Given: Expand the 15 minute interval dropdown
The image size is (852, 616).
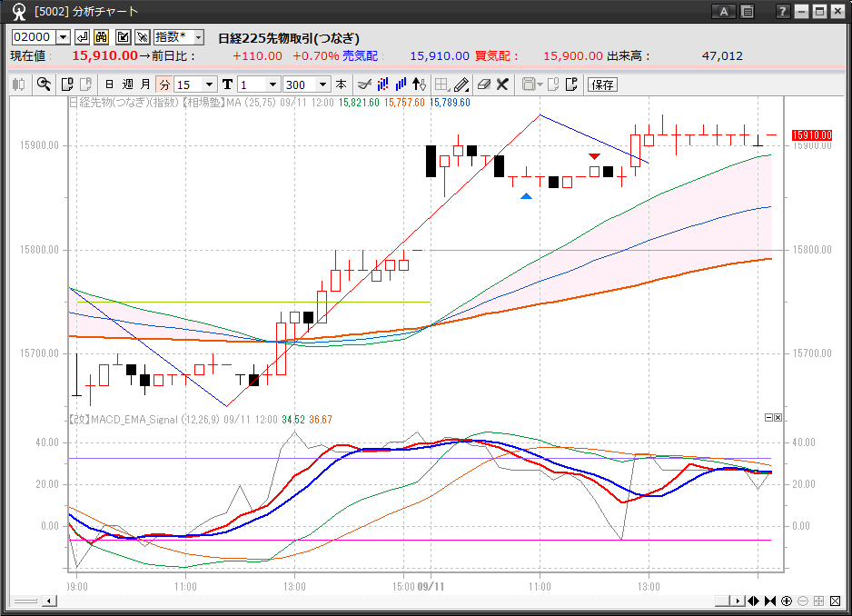Looking at the screenshot, I should (x=210, y=84).
